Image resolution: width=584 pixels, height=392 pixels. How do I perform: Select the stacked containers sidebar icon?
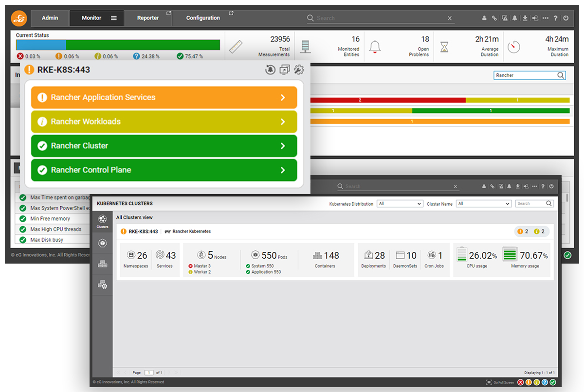pyautogui.click(x=102, y=264)
